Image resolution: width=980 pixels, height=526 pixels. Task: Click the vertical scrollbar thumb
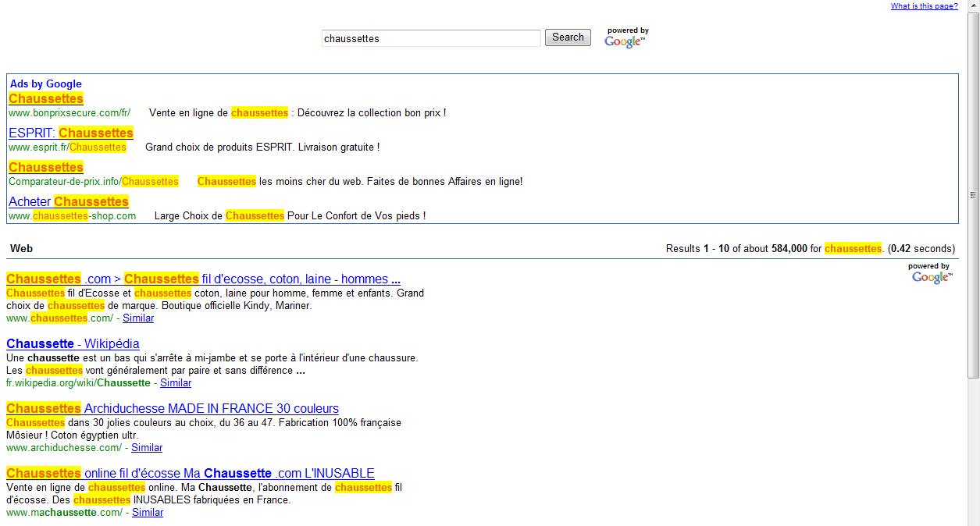click(x=973, y=195)
